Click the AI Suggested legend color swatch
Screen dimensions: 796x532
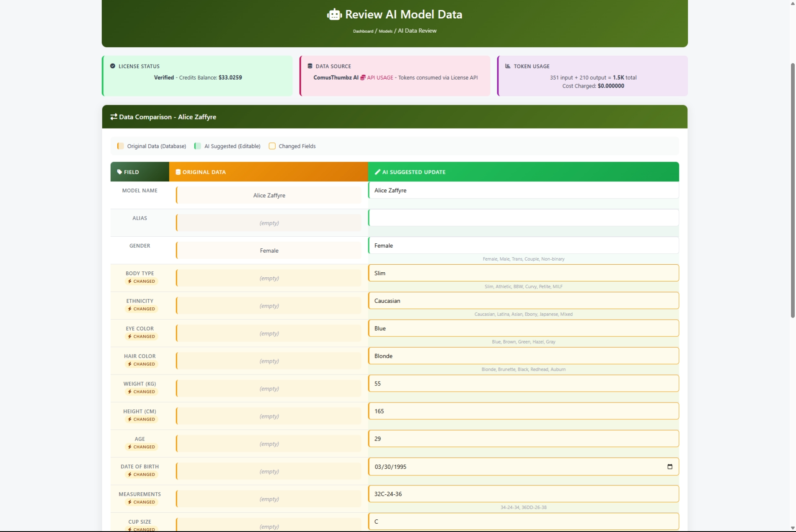[198, 146]
